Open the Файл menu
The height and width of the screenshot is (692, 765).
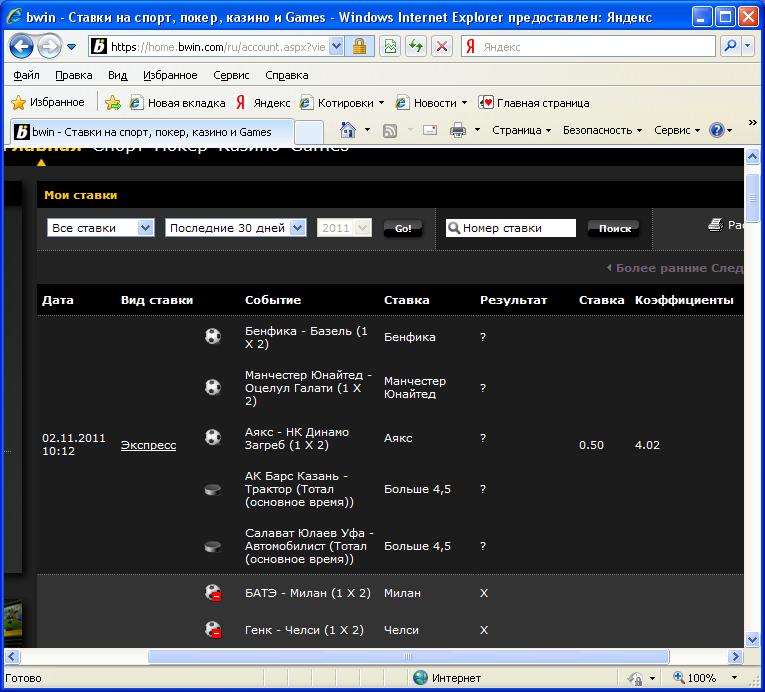coord(26,75)
